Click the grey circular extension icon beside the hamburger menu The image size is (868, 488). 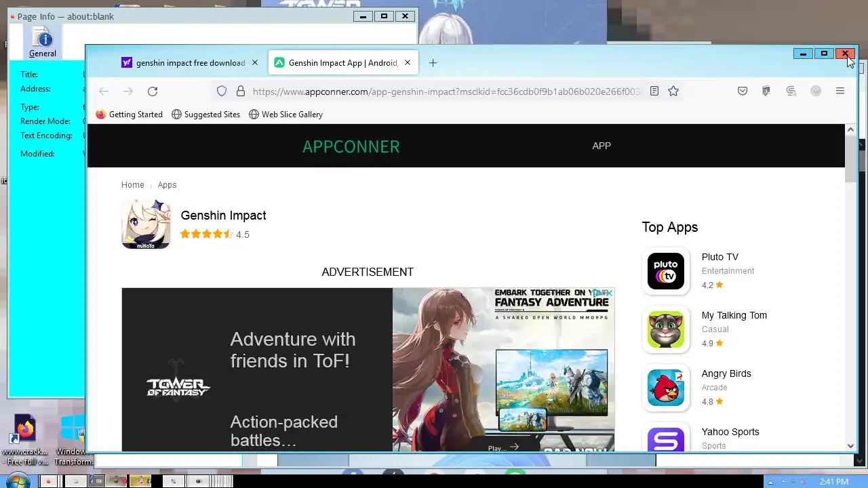(x=816, y=91)
